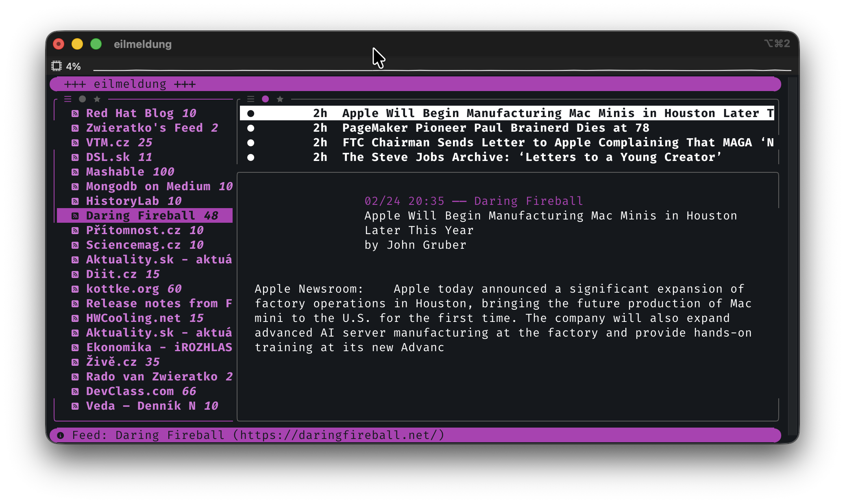845x504 pixels.
Task: Minimize the eilmeldung terminal window
Action: (77, 44)
